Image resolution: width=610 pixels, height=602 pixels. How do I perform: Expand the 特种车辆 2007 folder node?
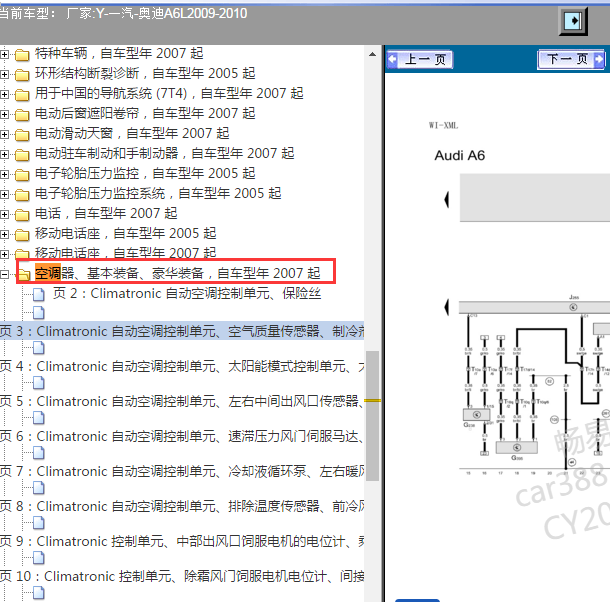(4, 54)
